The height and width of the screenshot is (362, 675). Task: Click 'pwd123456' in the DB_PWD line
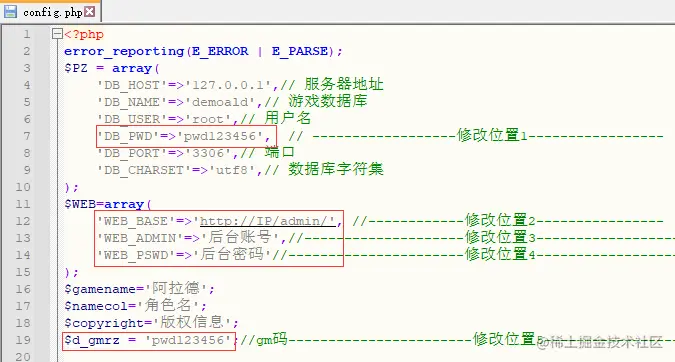tap(220, 136)
